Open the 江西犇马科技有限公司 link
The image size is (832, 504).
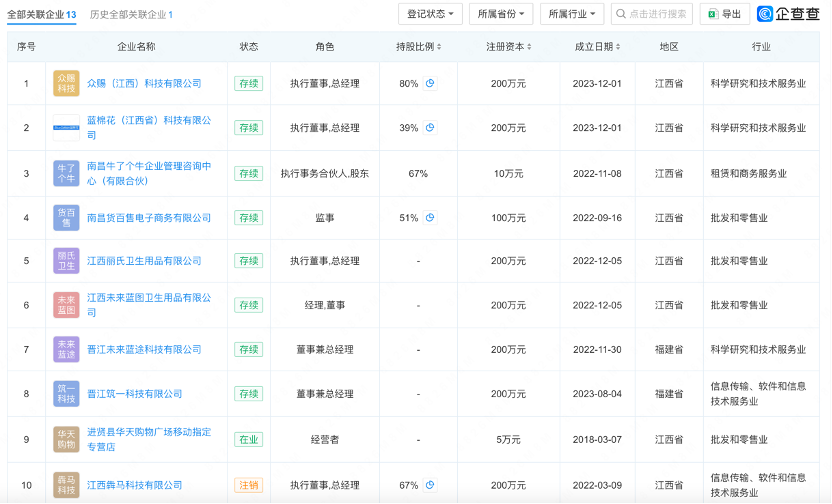pos(135,485)
